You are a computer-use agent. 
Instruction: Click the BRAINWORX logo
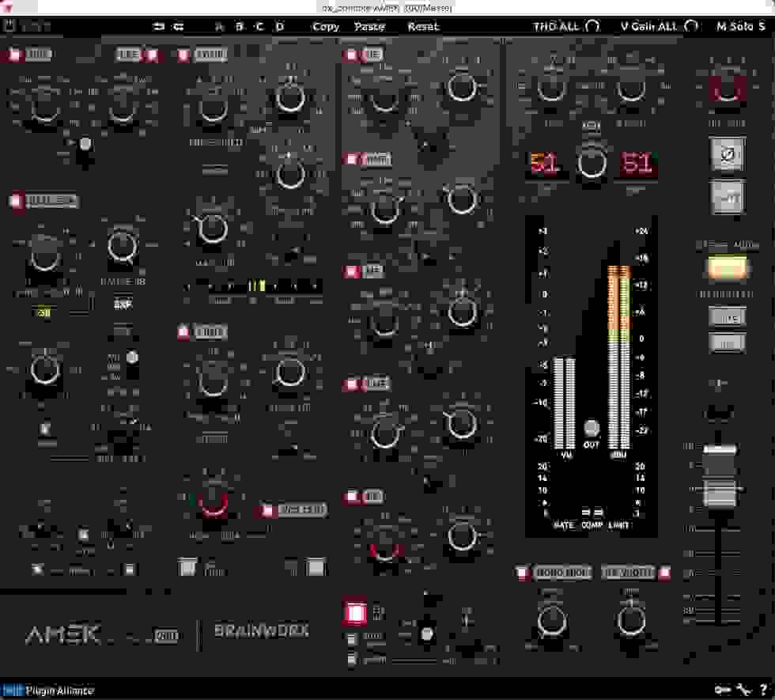259,630
